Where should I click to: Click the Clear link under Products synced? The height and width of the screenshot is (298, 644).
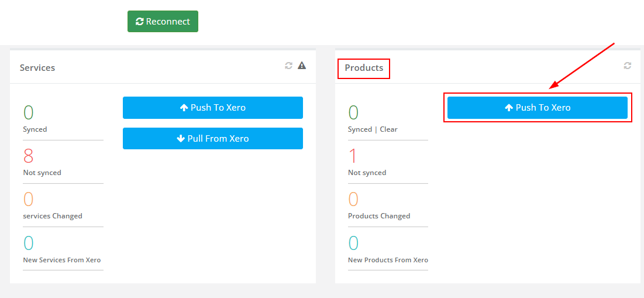coord(388,129)
